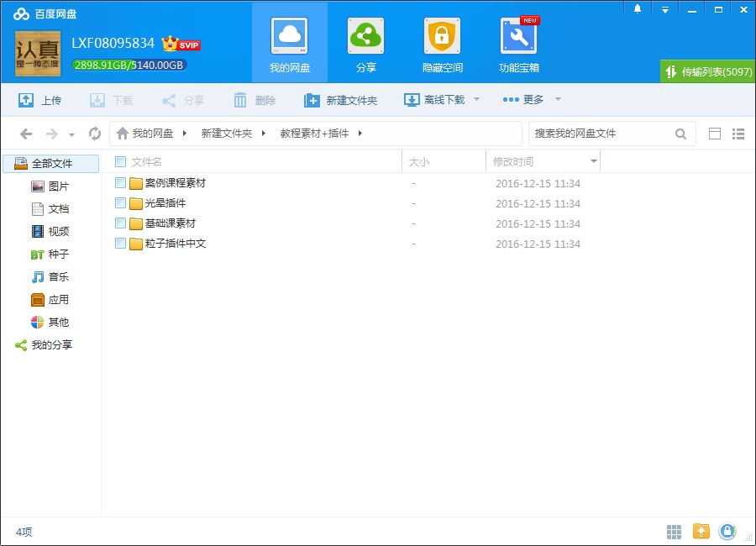Click the 粒子插件中文 folder icon
This screenshot has height=546, width=756.
(136, 244)
